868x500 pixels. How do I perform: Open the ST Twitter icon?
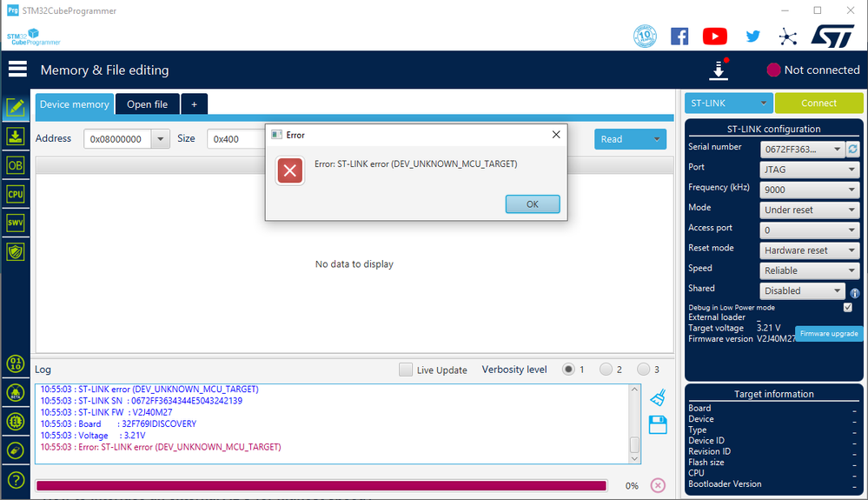pos(752,37)
